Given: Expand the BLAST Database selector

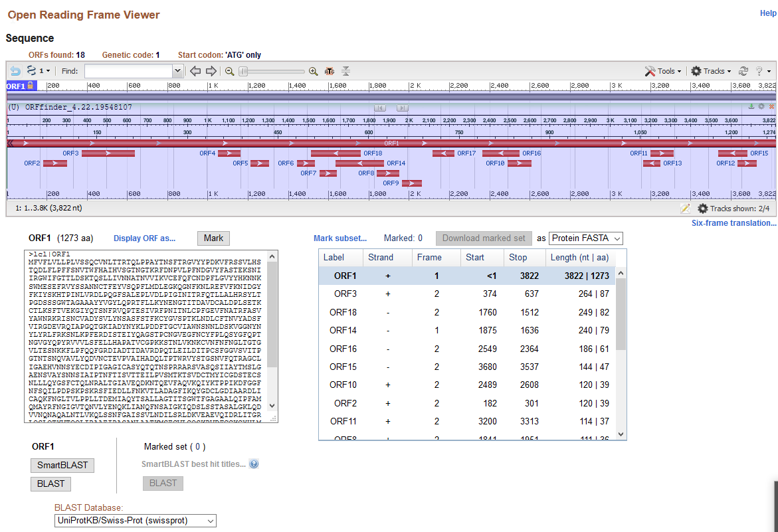Looking at the screenshot, I should coord(135,521).
